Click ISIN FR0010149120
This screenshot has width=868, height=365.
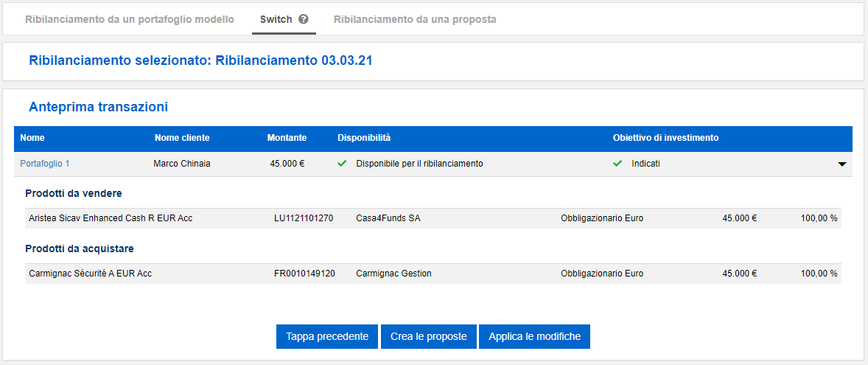coord(304,274)
